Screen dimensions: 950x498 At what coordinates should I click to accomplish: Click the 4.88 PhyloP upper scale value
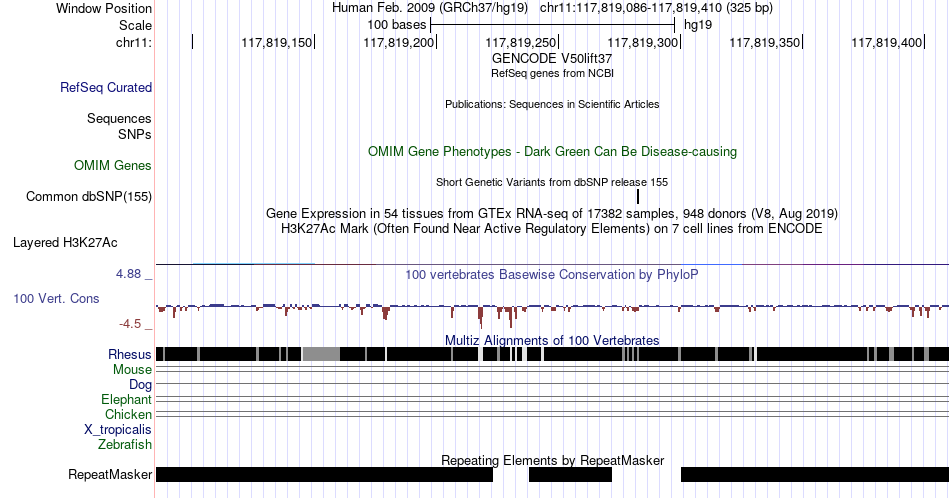click(128, 274)
